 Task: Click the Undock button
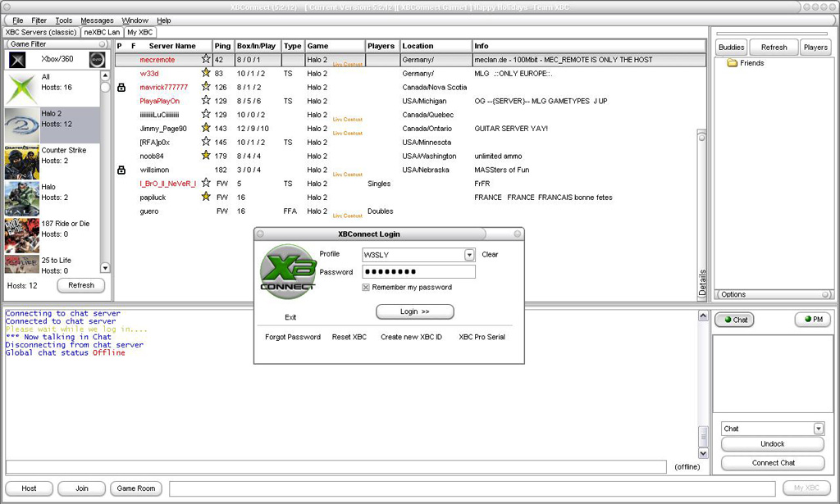(x=772, y=444)
